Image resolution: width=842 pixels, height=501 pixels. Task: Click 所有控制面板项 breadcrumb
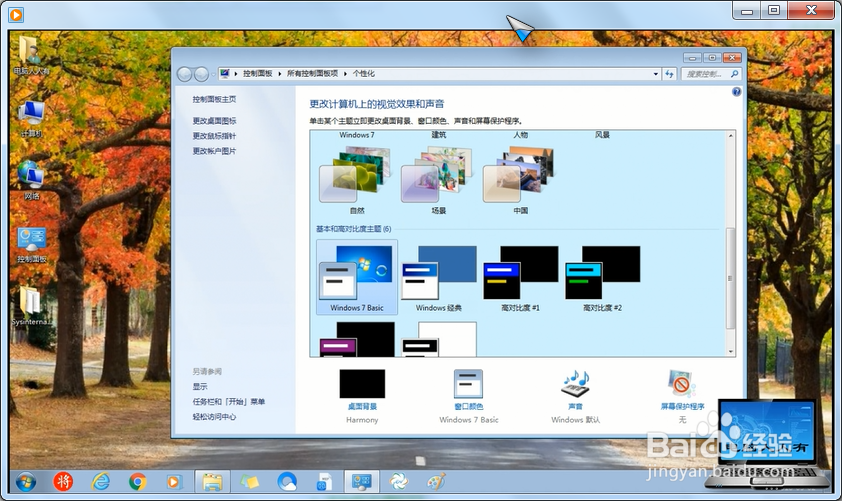click(x=312, y=74)
